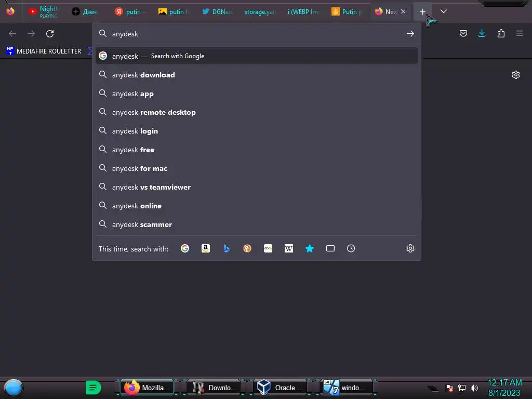The image size is (532, 399).
Task: Select anydesk login suggestion
Action: click(x=257, y=131)
